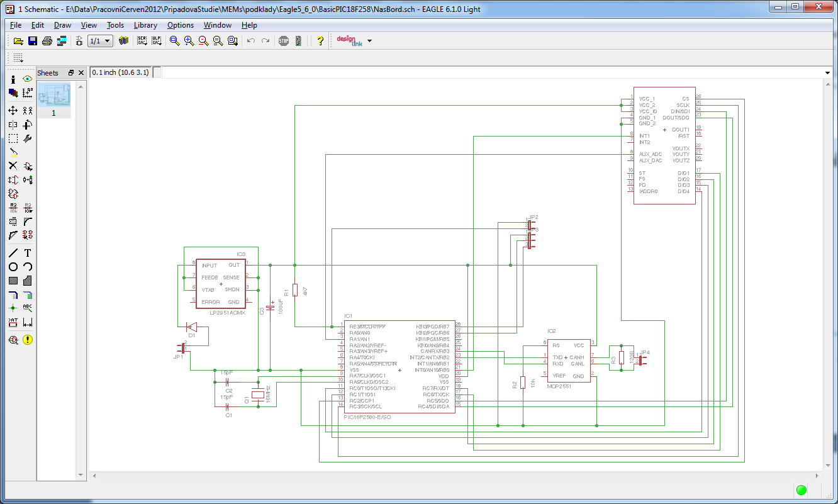Screen dimensions: 838x504
Task: Open the designlink dropdown arrow
Action: pos(369,41)
